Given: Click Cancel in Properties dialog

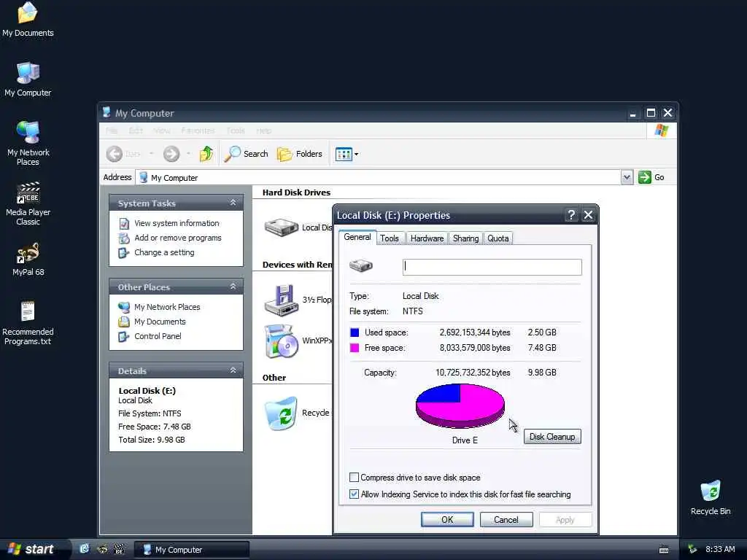Looking at the screenshot, I should pos(506,519).
